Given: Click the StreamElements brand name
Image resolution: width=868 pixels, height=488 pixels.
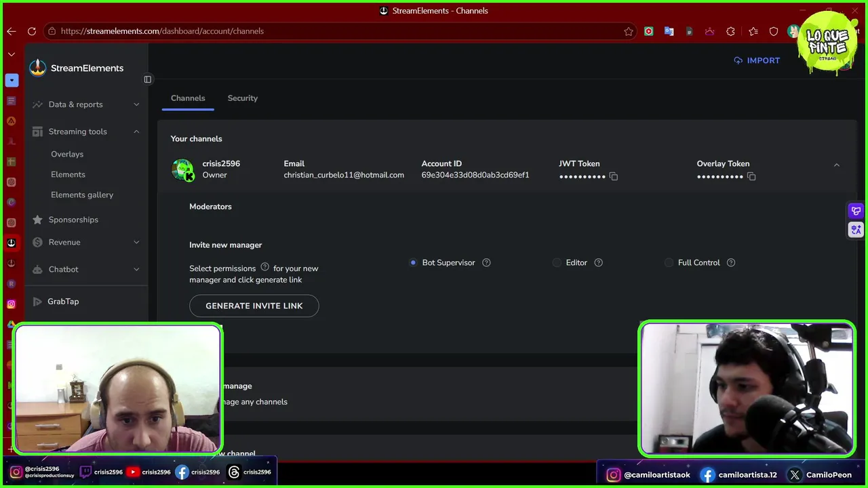Looking at the screenshot, I should [x=87, y=68].
